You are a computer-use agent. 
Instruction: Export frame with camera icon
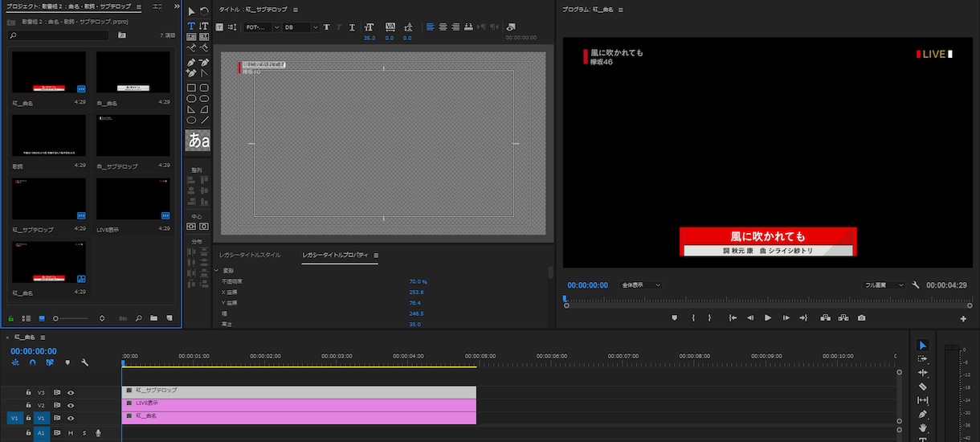[861, 317]
